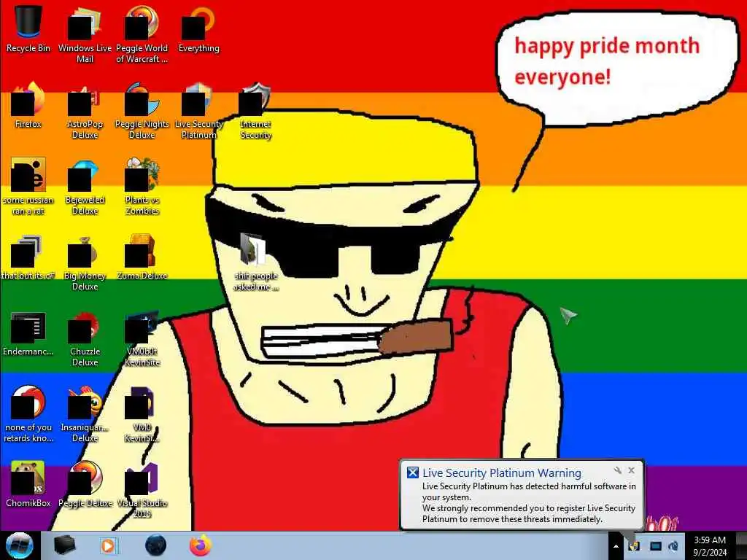
Task: Click the black box taskbar button
Action: click(65, 545)
